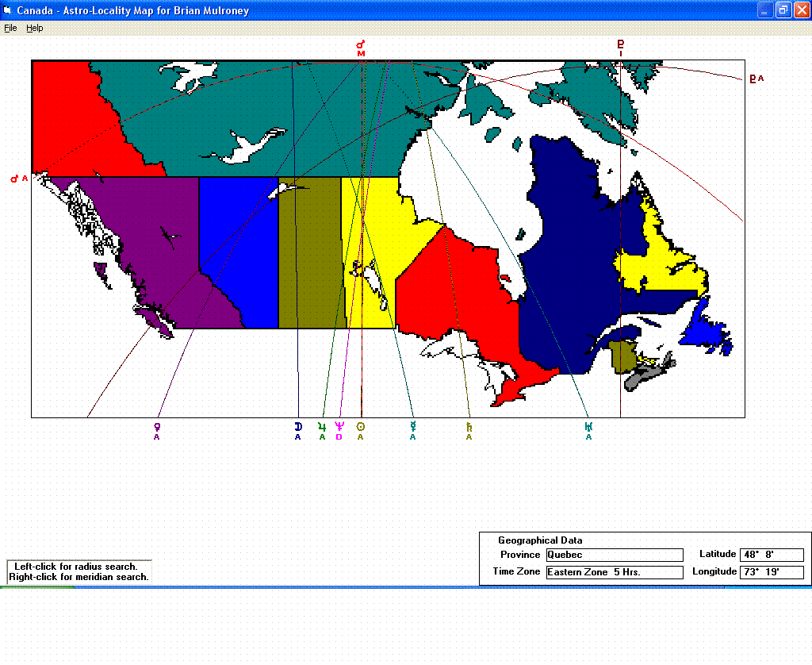Click the blue Moon symbol below the map
Image resolution: width=812 pixels, height=665 pixels.
298,427
